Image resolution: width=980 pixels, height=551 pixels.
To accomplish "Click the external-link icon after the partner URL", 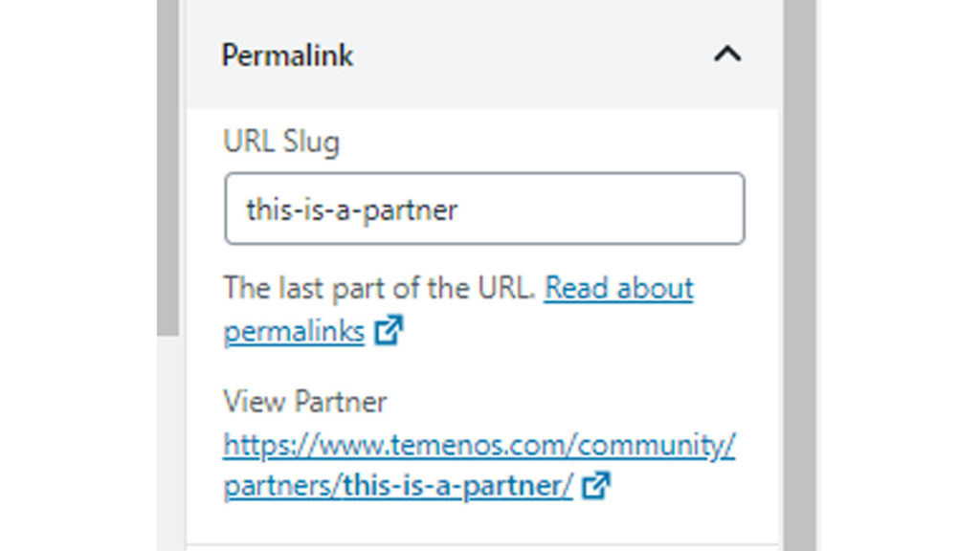I will point(596,486).
